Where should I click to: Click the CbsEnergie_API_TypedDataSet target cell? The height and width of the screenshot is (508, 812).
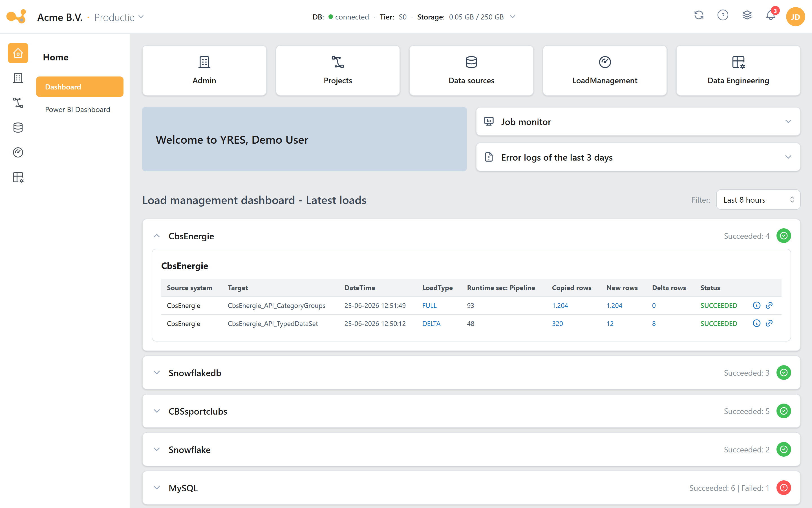pyautogui.click(x=273, y=323)
